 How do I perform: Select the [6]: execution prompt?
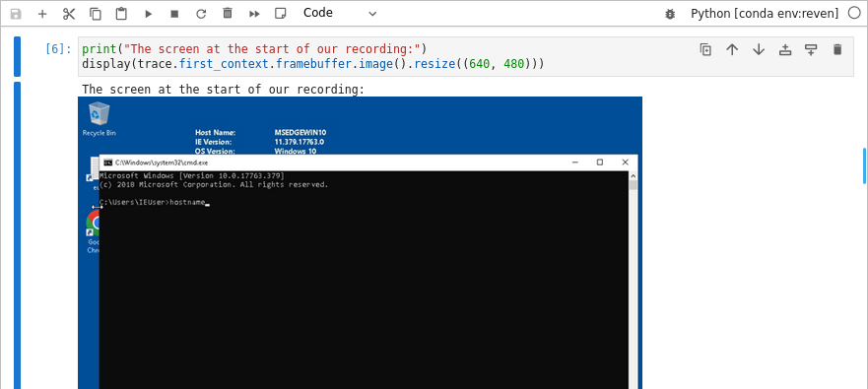pos(58,48)
